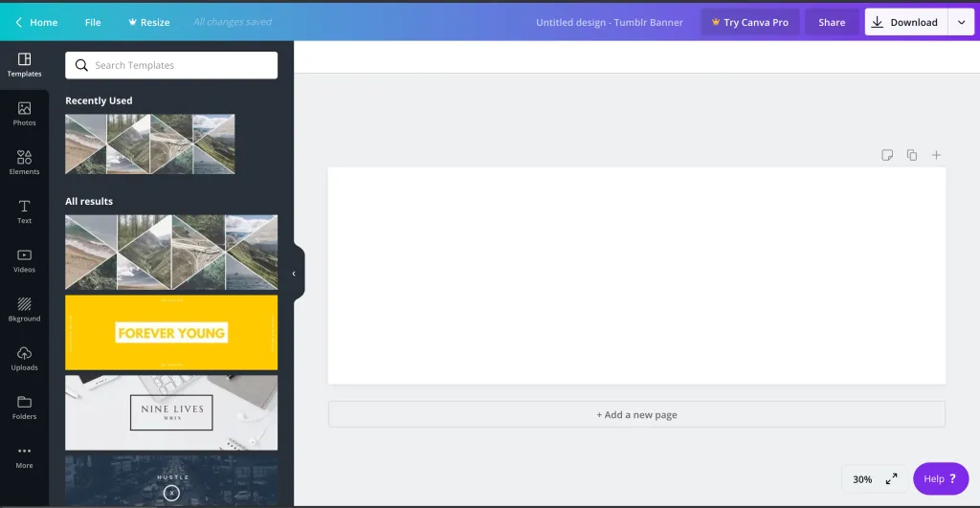Viewport: 980px width, 508px height.
Task: Click the 'Recently Used' heading
Action: 99,100
